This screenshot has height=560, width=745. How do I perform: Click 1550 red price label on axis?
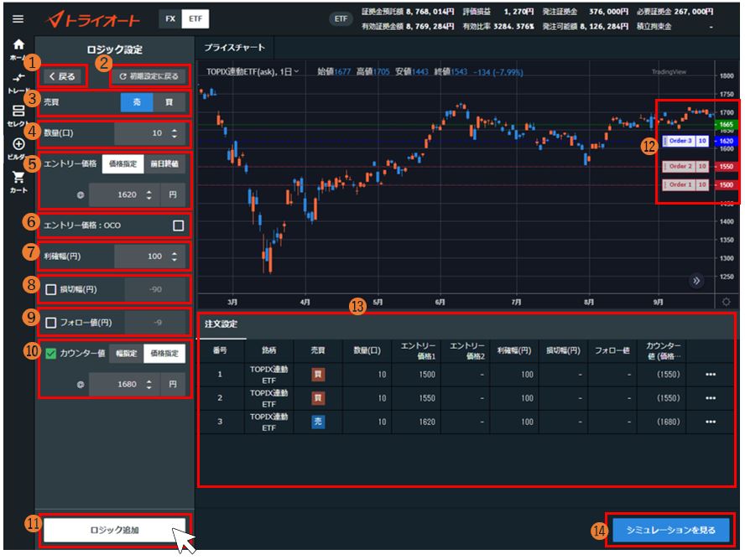(726, 167)
